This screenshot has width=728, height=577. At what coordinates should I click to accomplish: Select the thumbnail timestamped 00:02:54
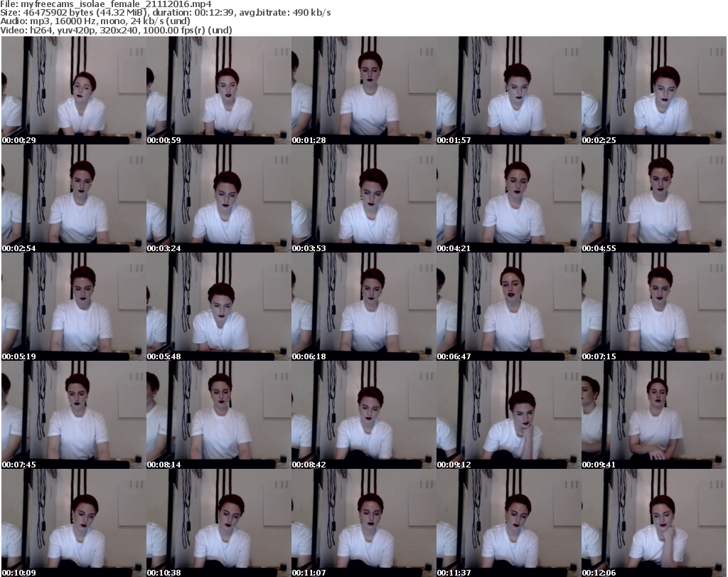(x=74, y=198)
